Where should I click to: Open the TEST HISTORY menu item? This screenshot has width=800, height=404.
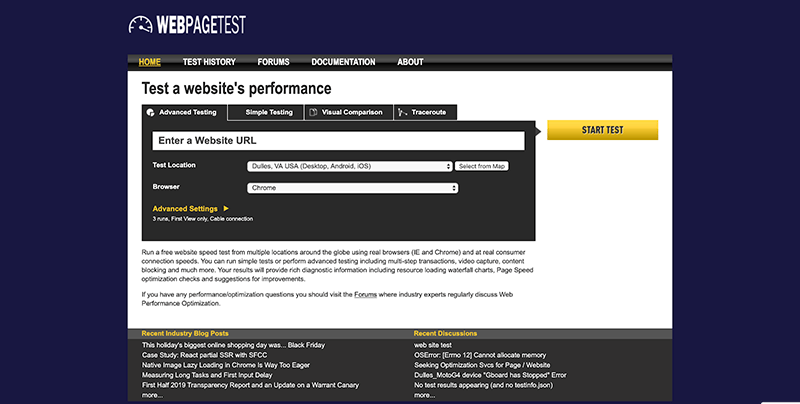coord(209,62)
